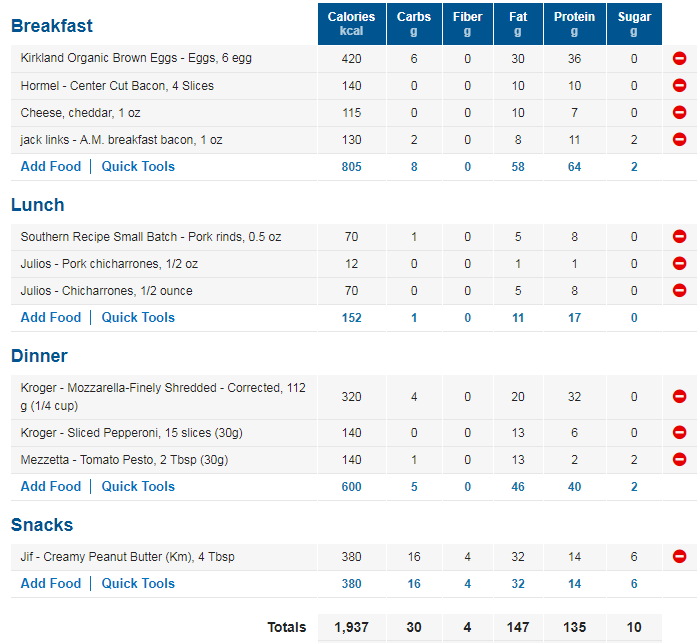Remove Julios Chicharrones 1/2 ounce entry
The image size is (698, 643).
coord(679,290)
